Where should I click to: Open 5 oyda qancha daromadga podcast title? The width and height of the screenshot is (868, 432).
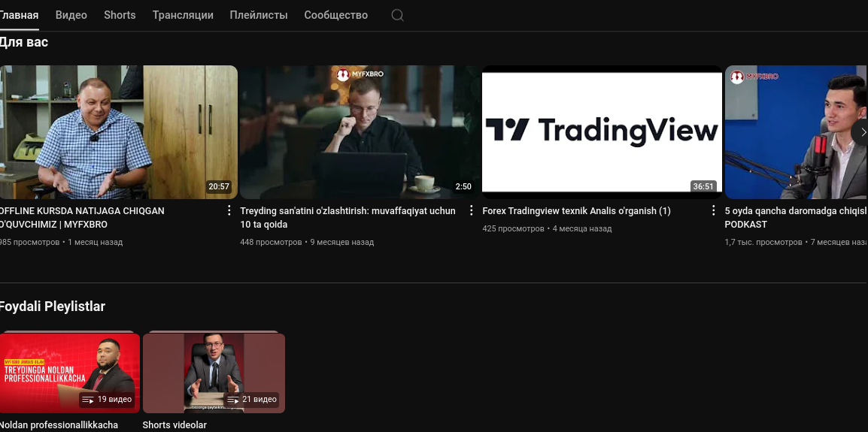click(x=796, y=217)
